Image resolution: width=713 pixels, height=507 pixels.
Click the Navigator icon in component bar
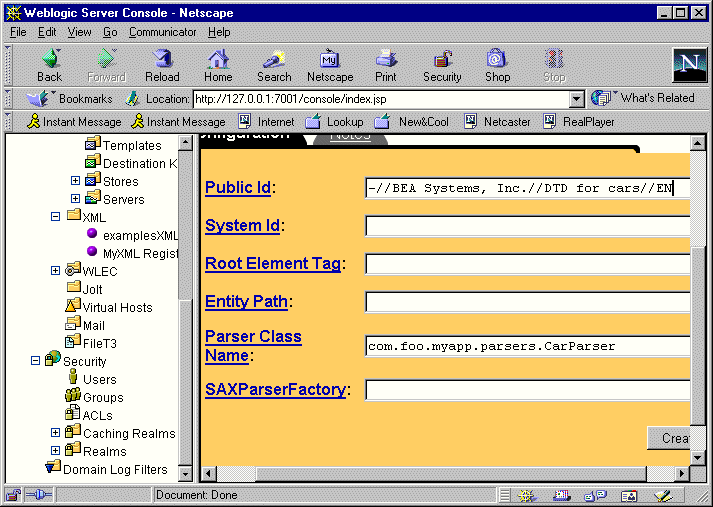click(x=527, y=495)
